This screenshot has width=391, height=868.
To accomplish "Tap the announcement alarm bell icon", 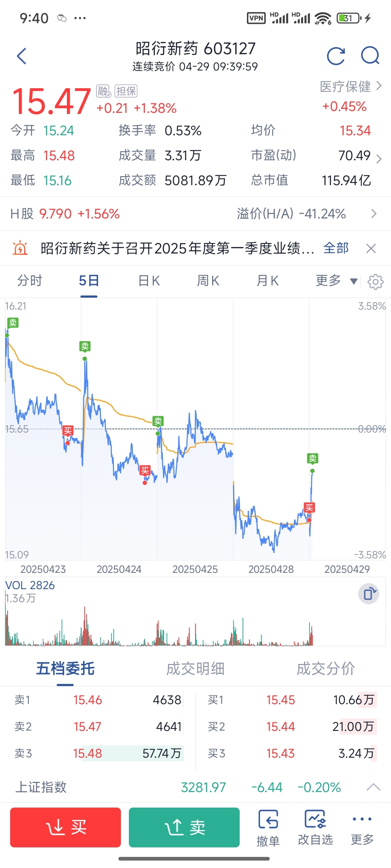I will [x=20, y=248].
